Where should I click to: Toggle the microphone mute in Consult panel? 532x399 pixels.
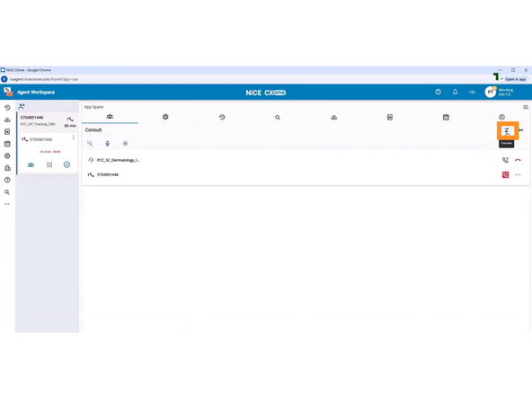107,144
